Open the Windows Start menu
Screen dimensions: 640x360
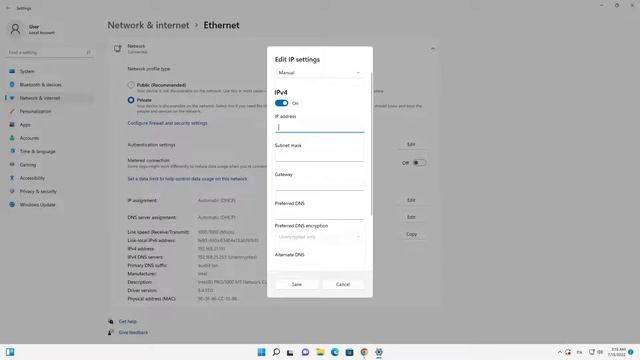[x=262, y=352]
